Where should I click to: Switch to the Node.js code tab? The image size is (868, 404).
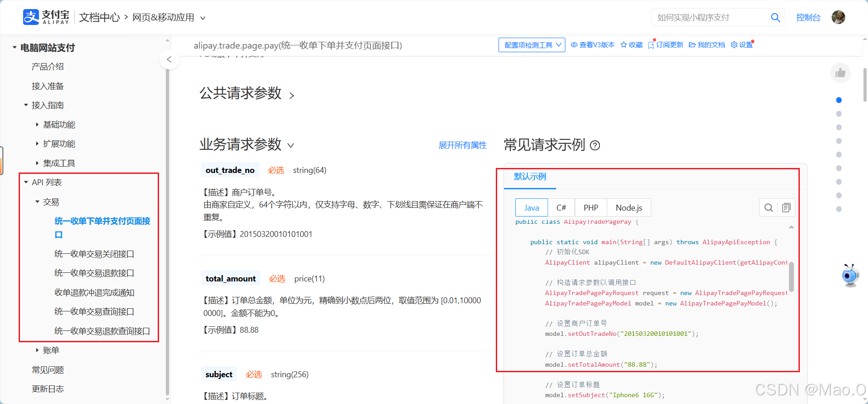pyautogui.click(x=629, y=207)
